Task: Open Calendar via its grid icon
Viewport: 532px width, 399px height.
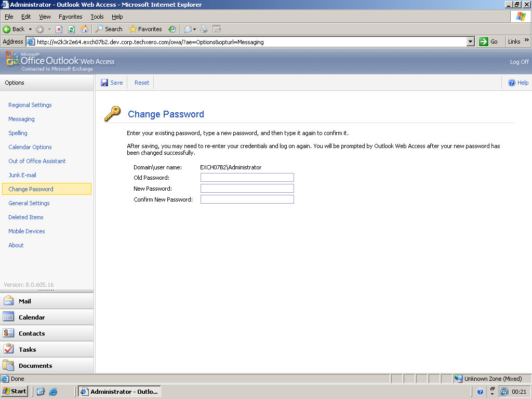Action: pos(9,317)
